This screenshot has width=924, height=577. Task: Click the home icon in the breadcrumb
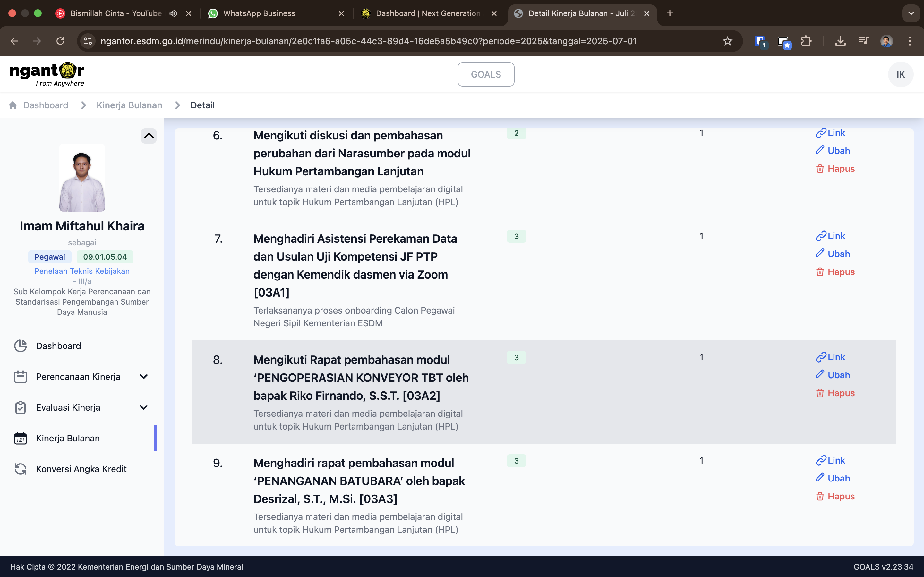click(13, 105)
